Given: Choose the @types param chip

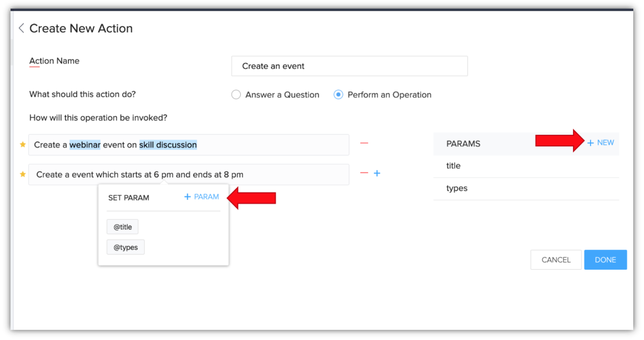Looking at the screenshot, I should 126,247.
